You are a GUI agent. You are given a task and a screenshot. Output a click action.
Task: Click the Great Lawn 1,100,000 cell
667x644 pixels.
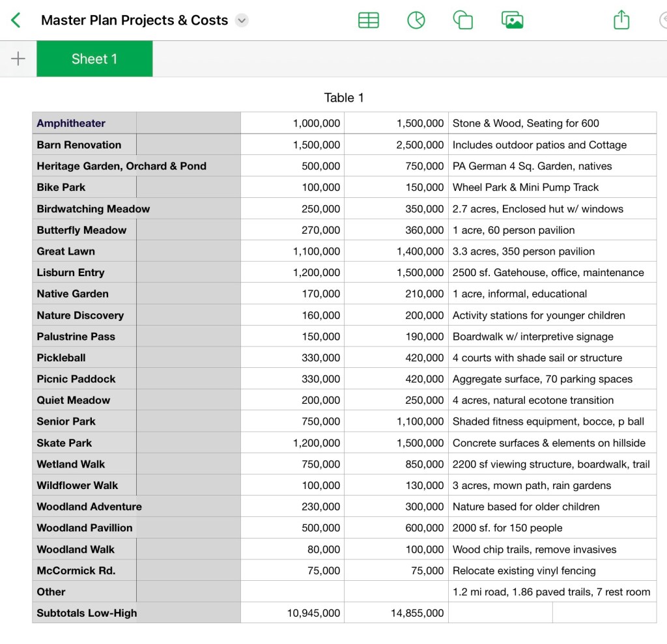(292, 251)
